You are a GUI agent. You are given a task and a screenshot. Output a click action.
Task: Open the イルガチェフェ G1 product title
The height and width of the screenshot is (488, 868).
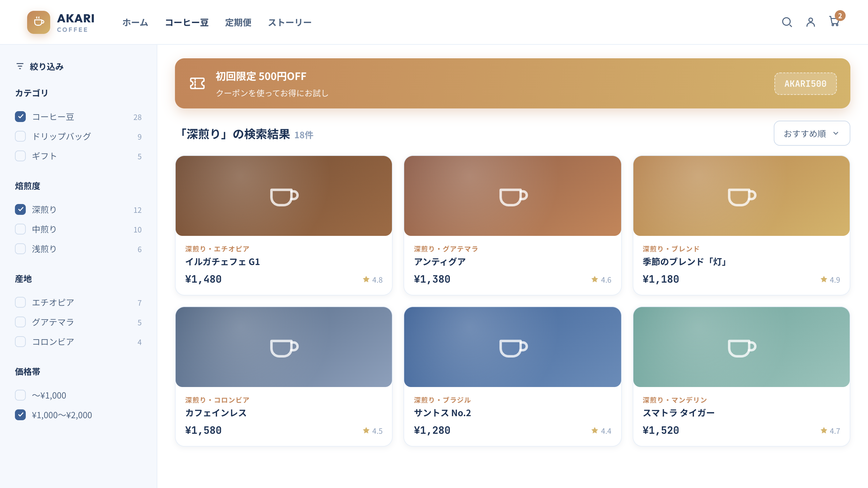pyautogui.click(x=223, y=262)
